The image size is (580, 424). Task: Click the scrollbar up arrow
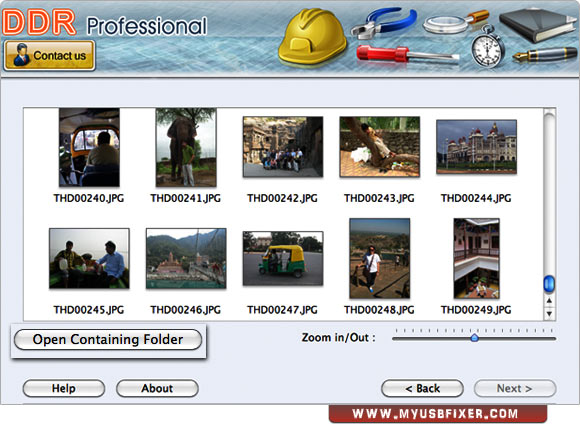point(549,301)
